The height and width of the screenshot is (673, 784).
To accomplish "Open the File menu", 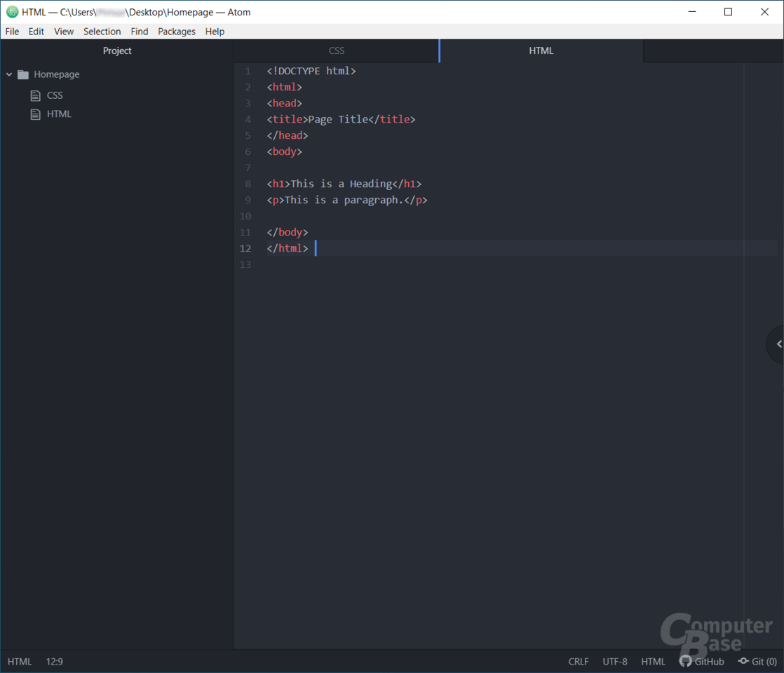I will 11,31.
